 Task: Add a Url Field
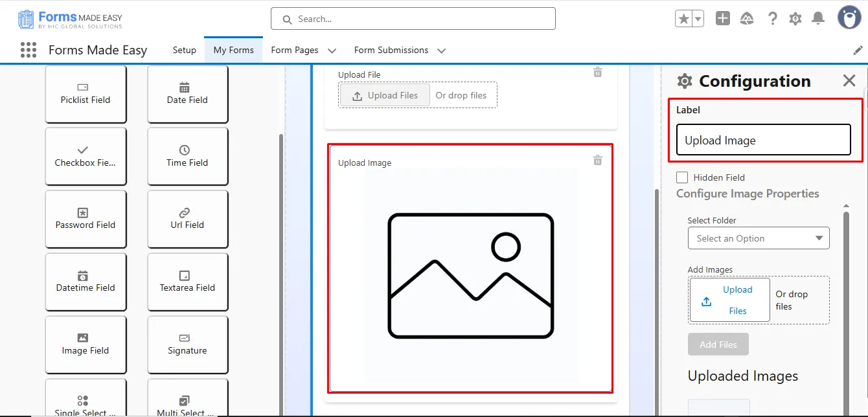click(187, 219)
